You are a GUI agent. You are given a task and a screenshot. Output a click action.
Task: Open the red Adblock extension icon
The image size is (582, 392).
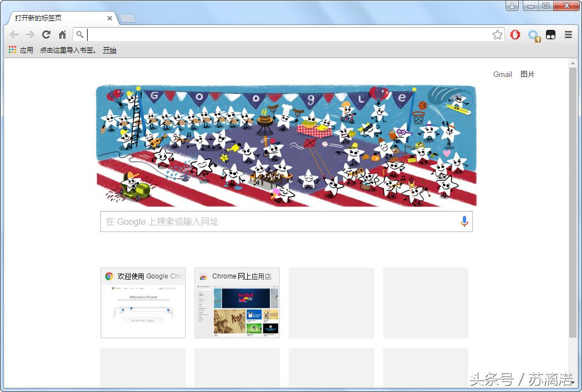click(515, 34)
